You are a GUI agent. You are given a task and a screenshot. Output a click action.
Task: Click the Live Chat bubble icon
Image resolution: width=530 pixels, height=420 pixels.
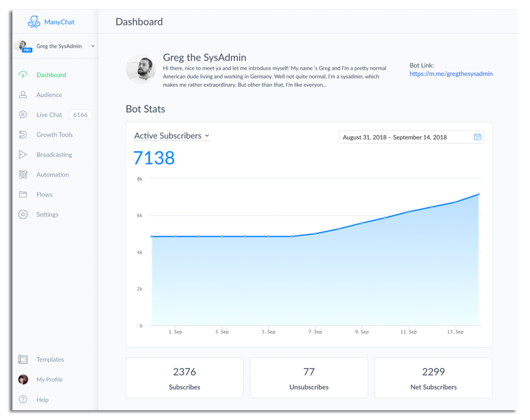coord(23,114)
